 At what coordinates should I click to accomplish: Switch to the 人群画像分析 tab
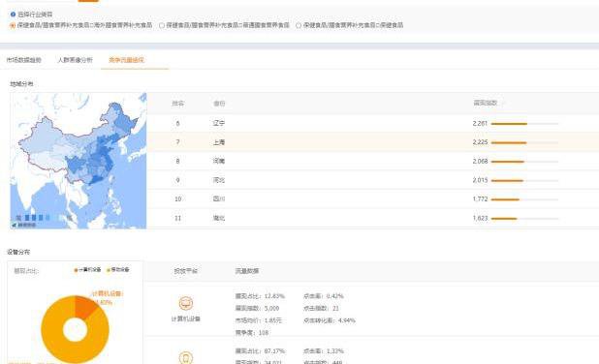(75, 60)
